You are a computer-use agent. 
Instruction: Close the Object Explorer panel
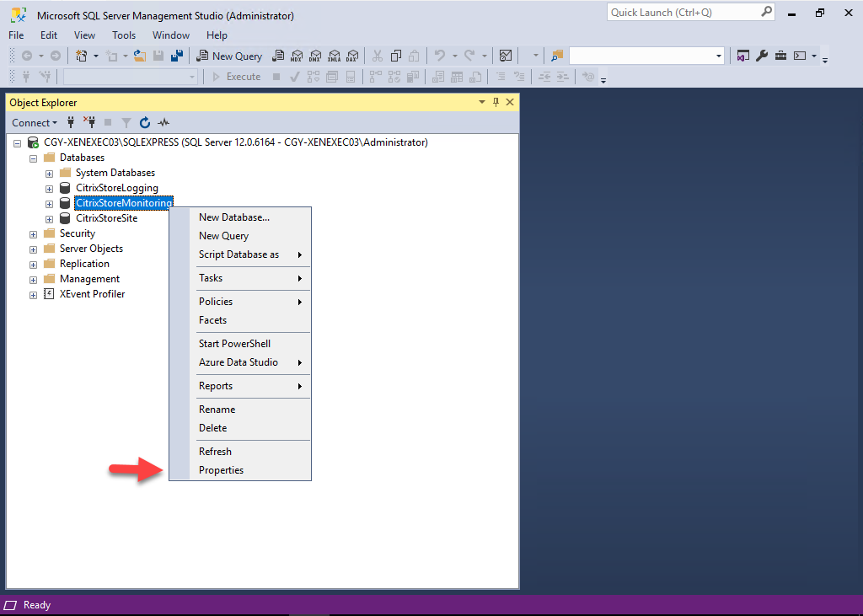point(510,102)
